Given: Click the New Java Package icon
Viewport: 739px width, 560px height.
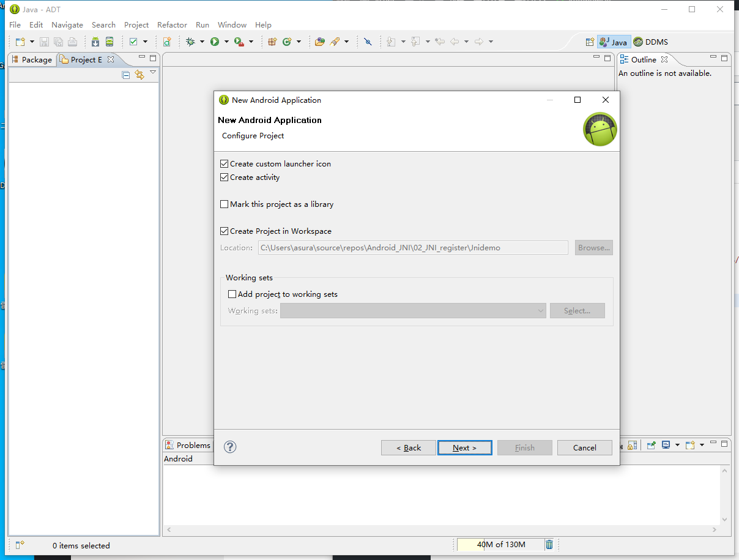Looking at the screenshot, I should point(273,42).
